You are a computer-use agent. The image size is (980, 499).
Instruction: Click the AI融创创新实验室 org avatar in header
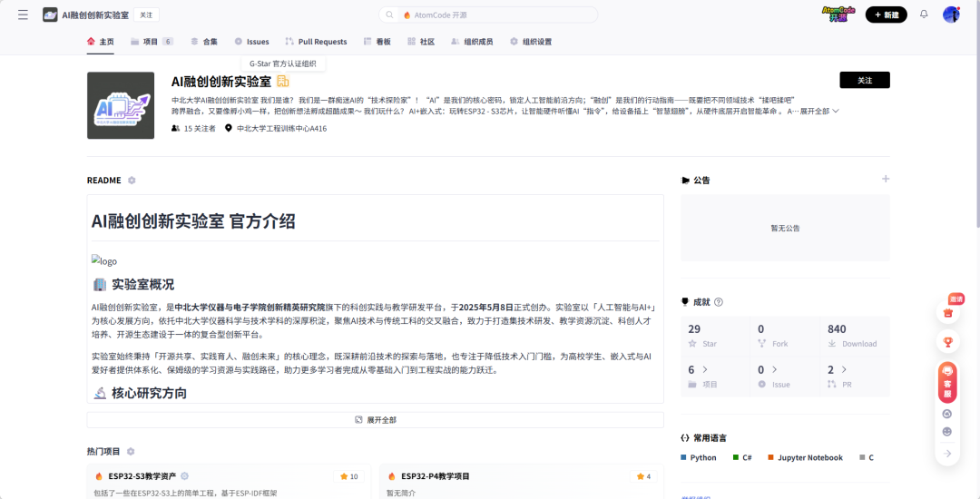50,15
